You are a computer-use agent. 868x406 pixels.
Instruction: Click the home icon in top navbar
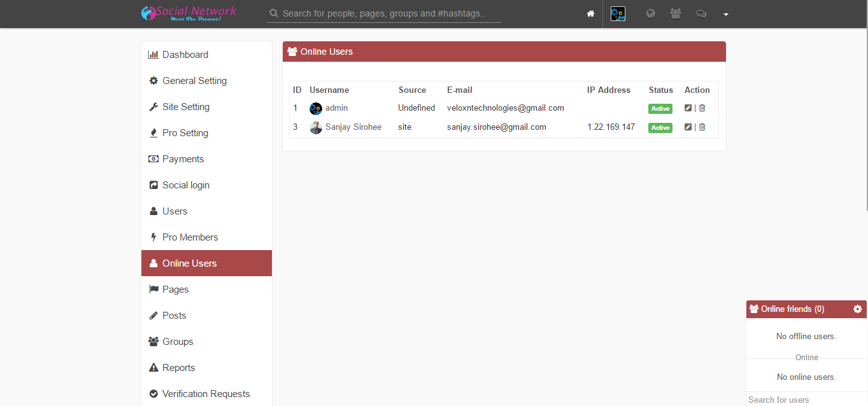point(590,13)
